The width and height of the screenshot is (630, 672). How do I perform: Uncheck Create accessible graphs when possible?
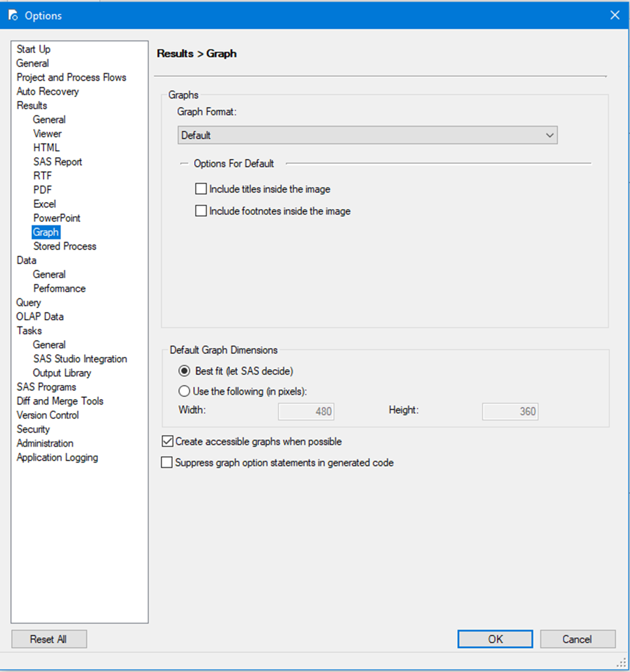167,441
